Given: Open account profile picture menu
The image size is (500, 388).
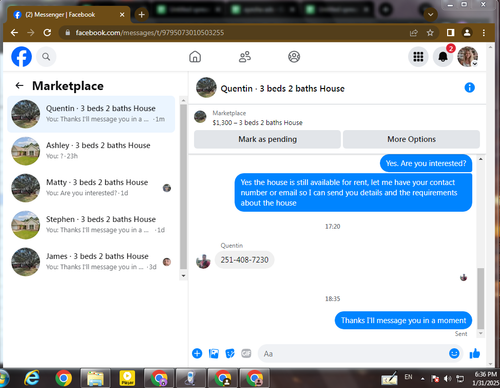Looking at the screenshot, I should coord(468,57).
